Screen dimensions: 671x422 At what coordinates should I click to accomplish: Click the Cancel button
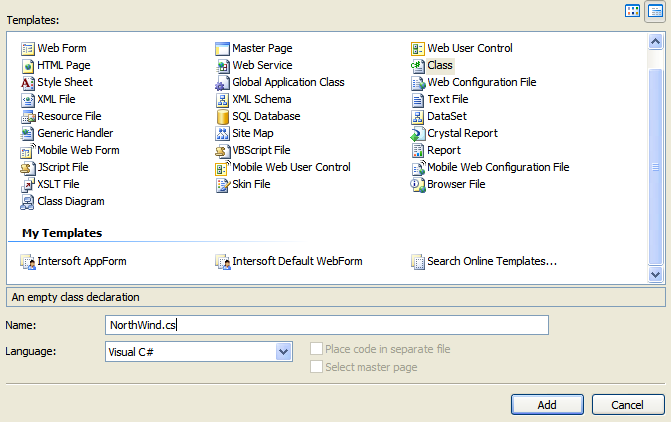[x=628, y=405]
